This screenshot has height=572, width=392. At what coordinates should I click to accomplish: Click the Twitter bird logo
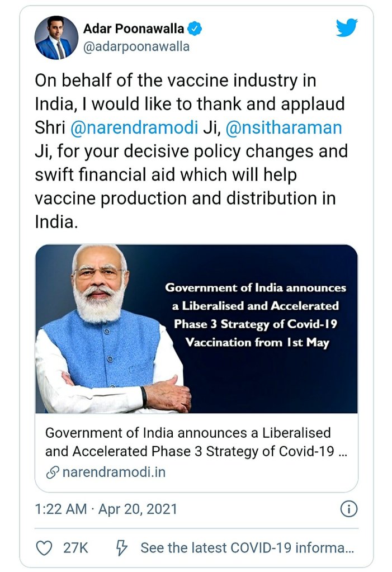point(346,28)
